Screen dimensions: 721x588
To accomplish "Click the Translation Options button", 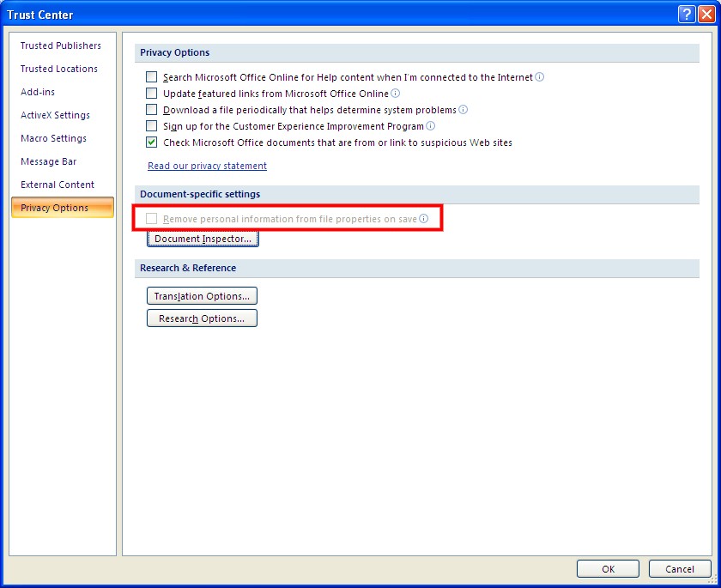I will click(201, 295).
